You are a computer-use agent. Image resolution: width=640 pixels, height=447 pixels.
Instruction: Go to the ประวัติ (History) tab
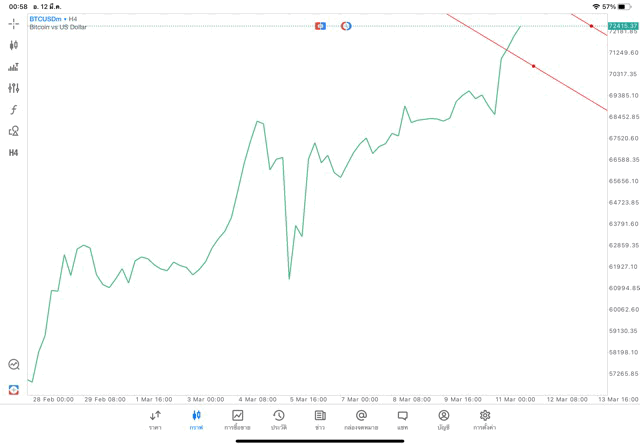tap(278, 419)
